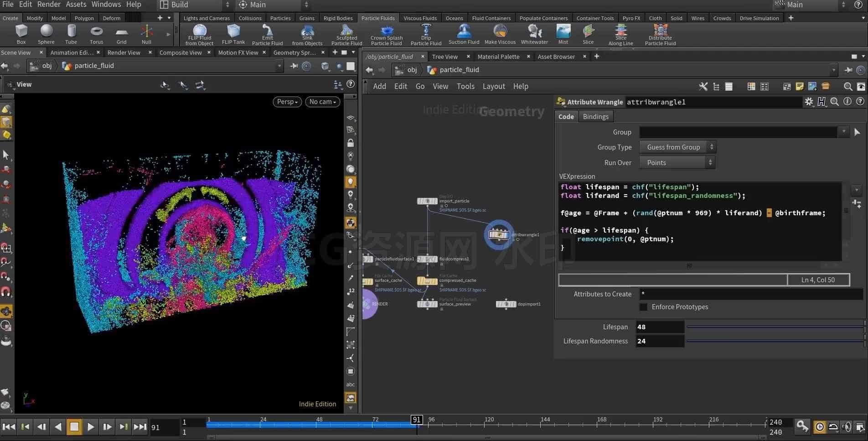
Task: Click the import_particle node
Action: pos(427,201)
